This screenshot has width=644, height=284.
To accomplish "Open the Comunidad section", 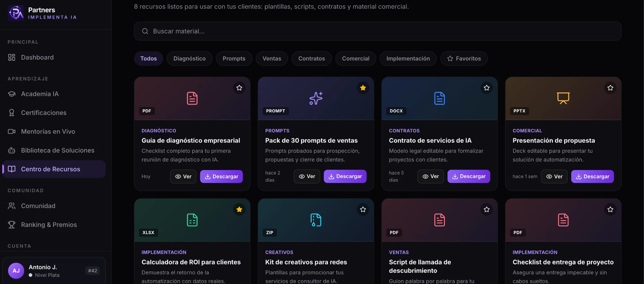I will 54,206.
